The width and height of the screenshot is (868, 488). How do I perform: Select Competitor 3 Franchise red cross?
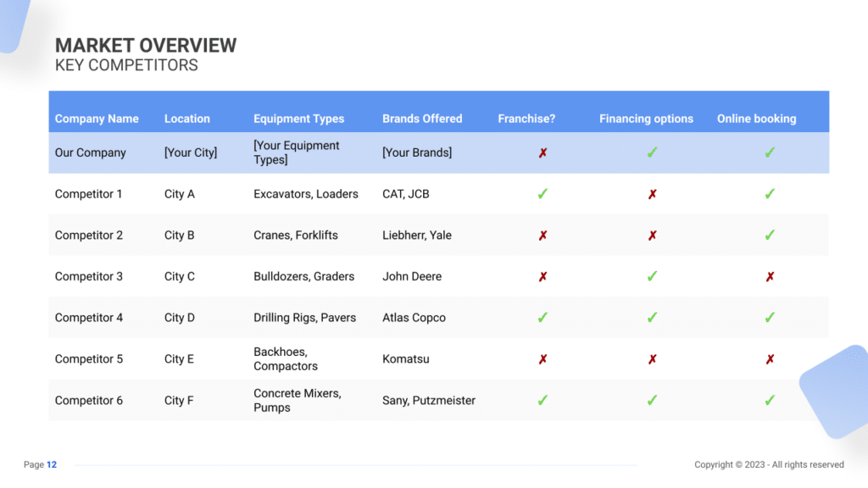point(542,277)
